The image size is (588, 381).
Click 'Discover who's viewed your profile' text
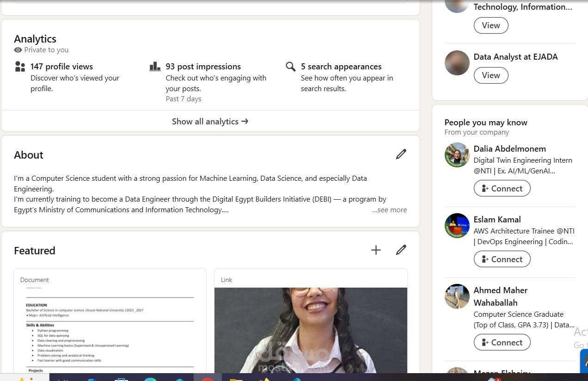pyautogui.click(x=75, y=83)
